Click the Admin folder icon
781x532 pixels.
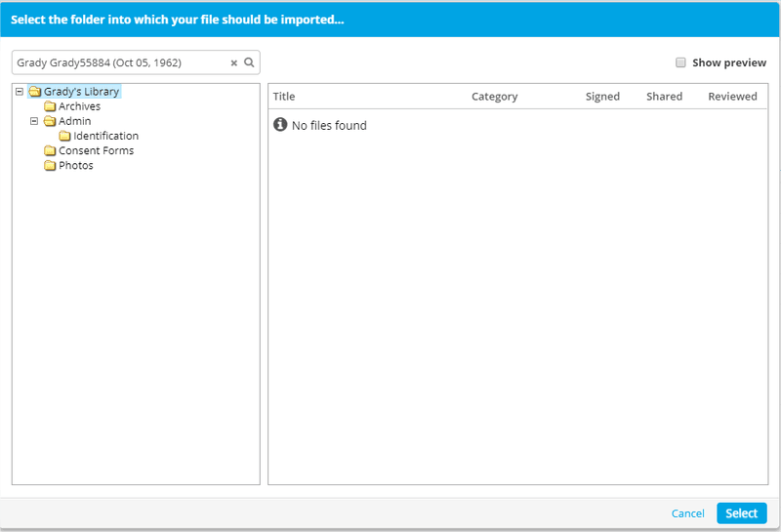coord(50,121)
